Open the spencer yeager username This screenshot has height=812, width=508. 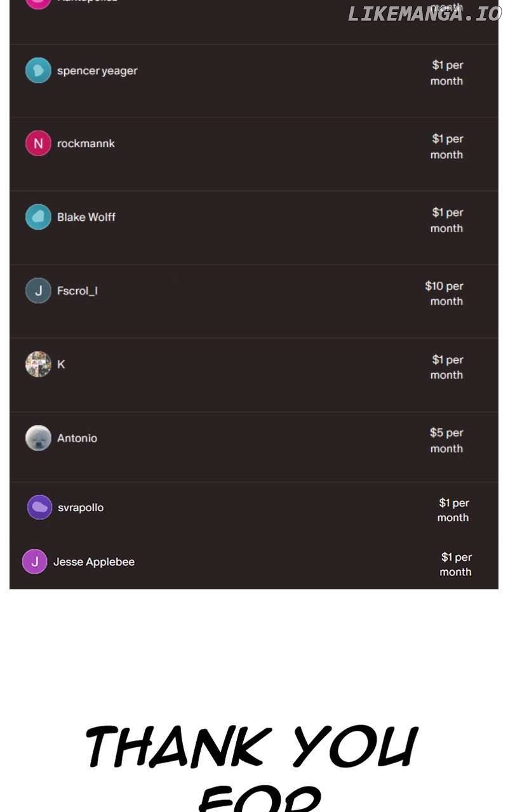(x=97, y=70)
